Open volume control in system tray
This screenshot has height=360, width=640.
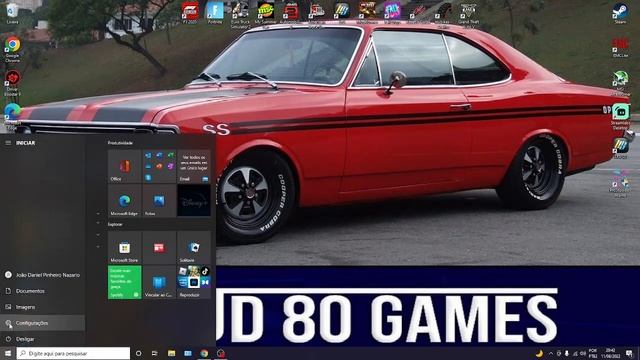tap(583, 353)
